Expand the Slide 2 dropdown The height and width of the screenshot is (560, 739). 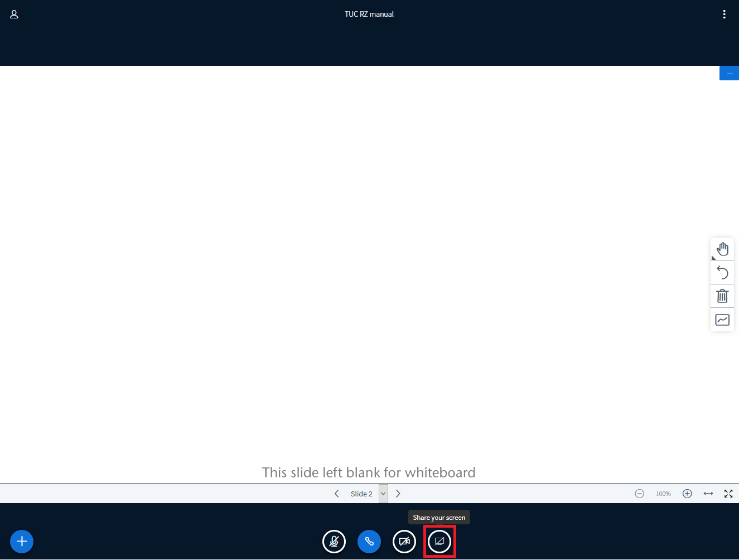click(383, 494)
